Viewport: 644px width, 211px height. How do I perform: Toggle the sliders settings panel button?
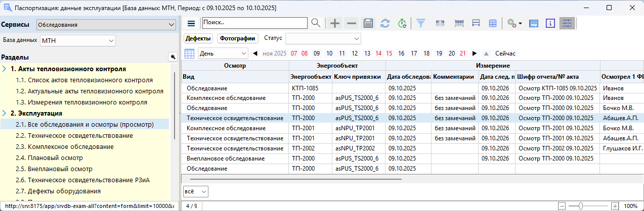567,23
